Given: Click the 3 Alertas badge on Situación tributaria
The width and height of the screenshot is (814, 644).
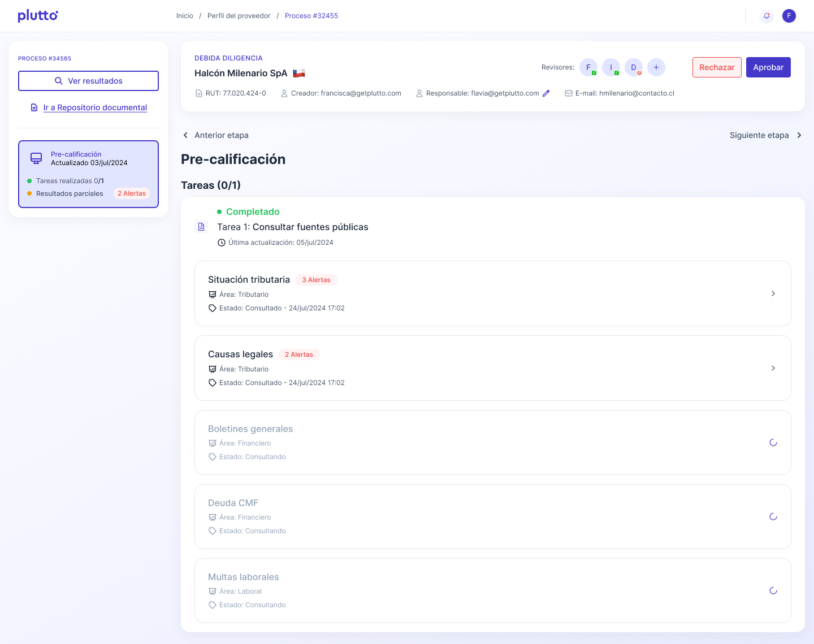Looking at the screenshot, I should tap(316, 280).
